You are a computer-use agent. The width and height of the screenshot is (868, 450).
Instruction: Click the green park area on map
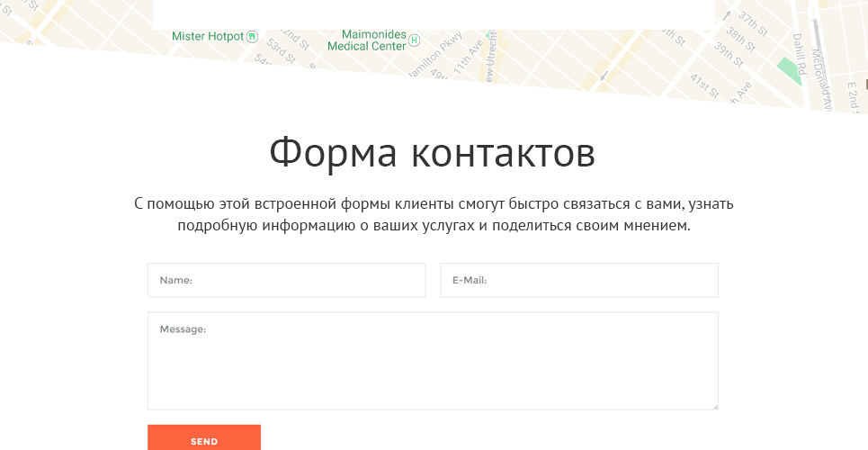pyautogui.click(x=791, y=71)
